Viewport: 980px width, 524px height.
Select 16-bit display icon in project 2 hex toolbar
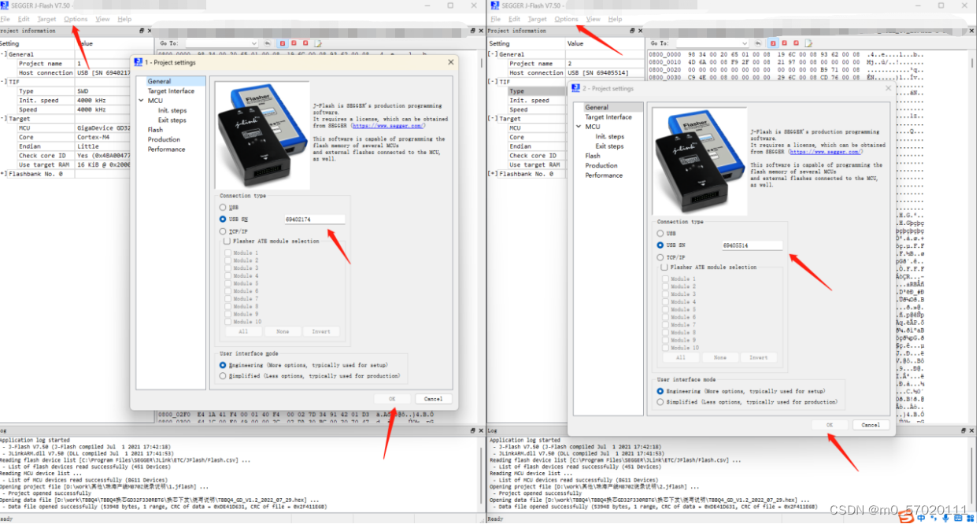click(784, 43)
